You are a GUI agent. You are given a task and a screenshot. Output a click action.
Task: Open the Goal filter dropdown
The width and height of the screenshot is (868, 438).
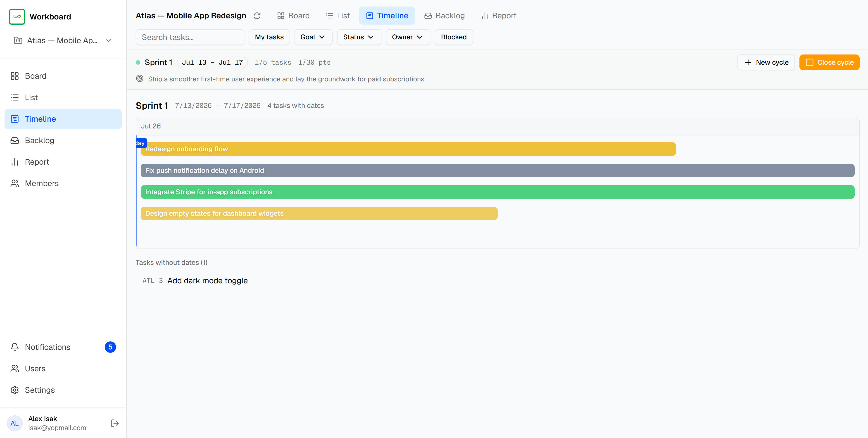tap(313, 37)
